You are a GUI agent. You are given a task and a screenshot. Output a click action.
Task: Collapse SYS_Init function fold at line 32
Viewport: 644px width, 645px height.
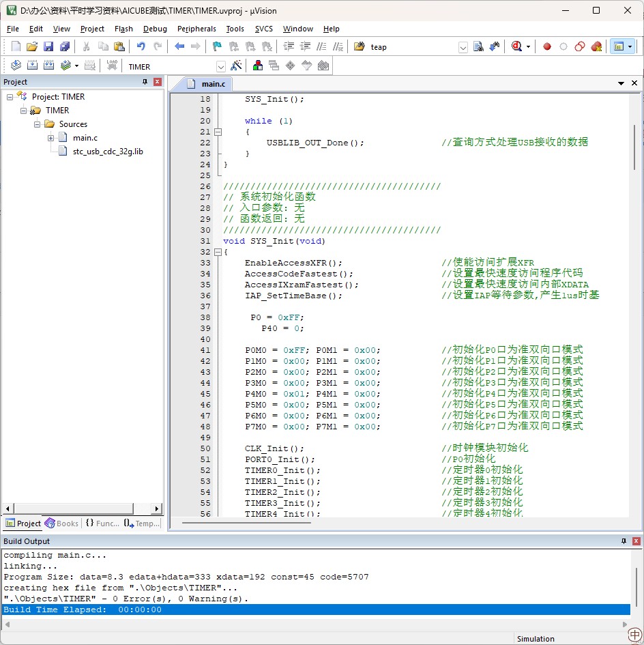tap(218, 252)
